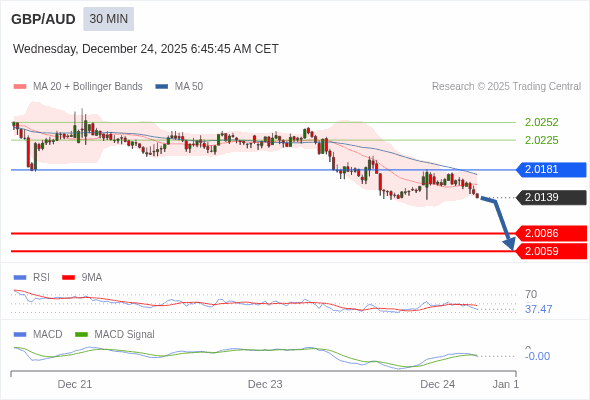This screenshot has height=400, width=590.
Task: Click the 2.0225 resistance level label
Action: coord(541,140)
